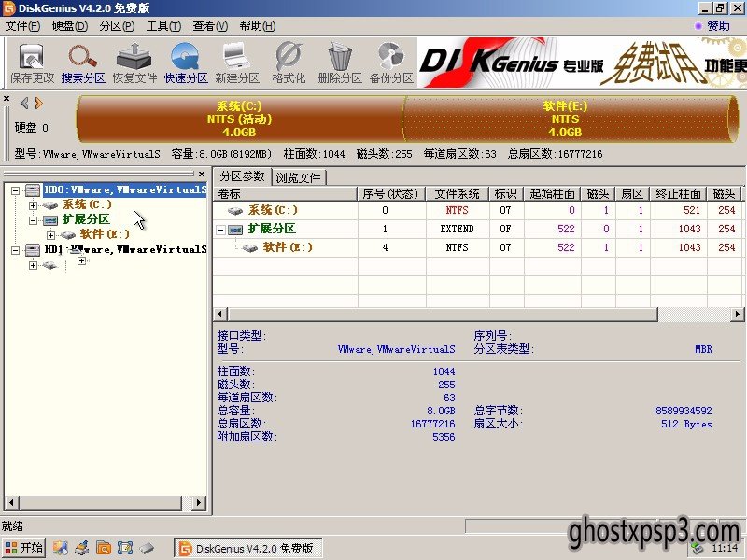Image resolution: width=747 pixels, height=560 pixels.
Task: Go to previous disk arrow
Action: (x=24, y=103)
